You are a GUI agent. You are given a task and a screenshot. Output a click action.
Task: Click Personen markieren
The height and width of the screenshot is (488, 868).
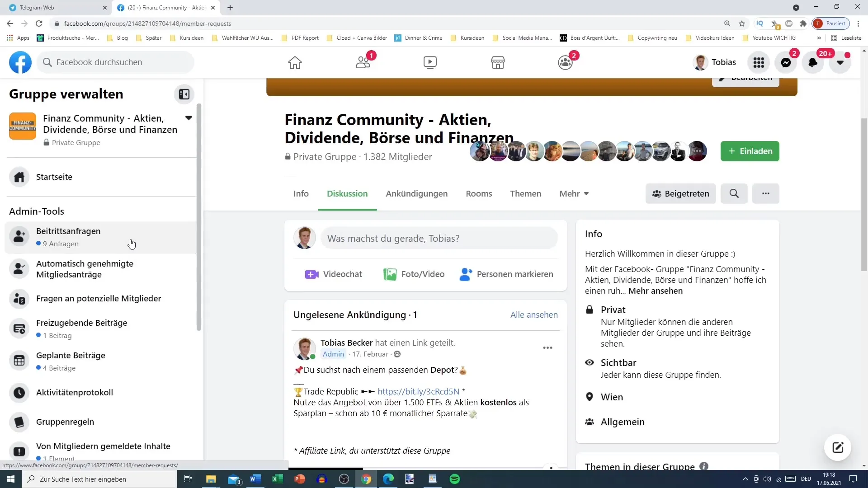506,274
